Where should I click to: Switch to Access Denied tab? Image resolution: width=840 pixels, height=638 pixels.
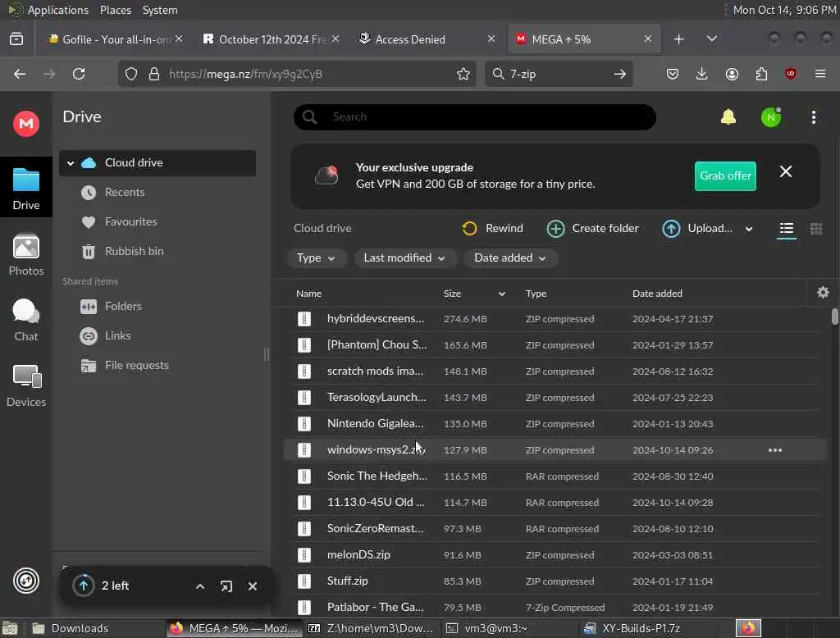pos(427,39)
